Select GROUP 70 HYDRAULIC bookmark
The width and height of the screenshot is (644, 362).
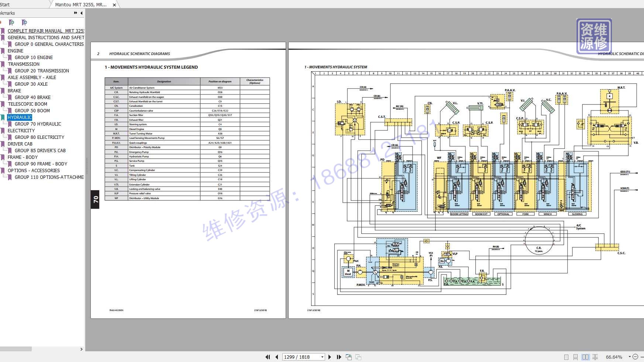(x=38, y=124)
